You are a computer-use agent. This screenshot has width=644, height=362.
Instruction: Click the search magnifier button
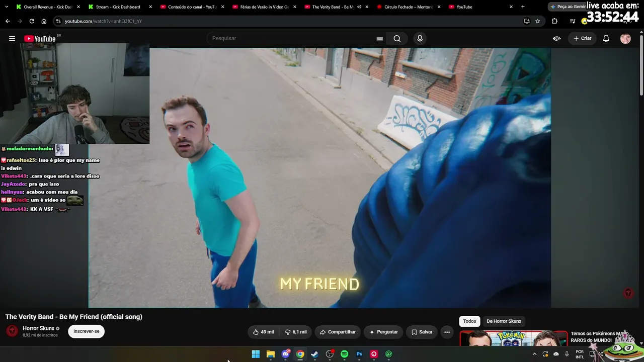(397, 39)
